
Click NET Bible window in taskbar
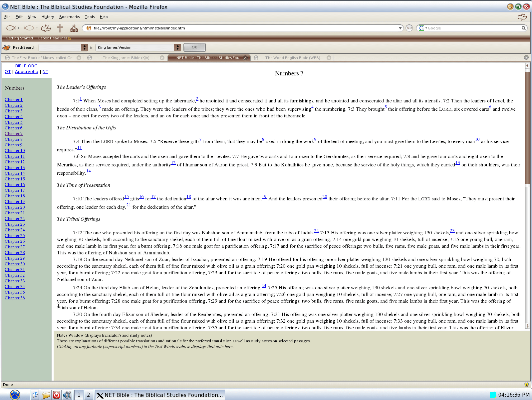point(160,395)
